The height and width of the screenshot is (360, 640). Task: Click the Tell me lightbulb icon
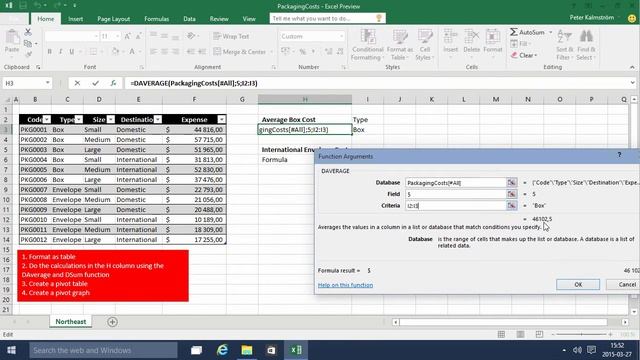[x=379, y=18]
